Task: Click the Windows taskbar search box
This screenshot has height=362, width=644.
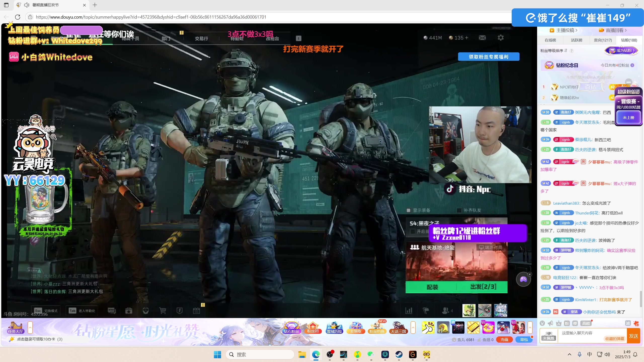Action: click(260, 354)
